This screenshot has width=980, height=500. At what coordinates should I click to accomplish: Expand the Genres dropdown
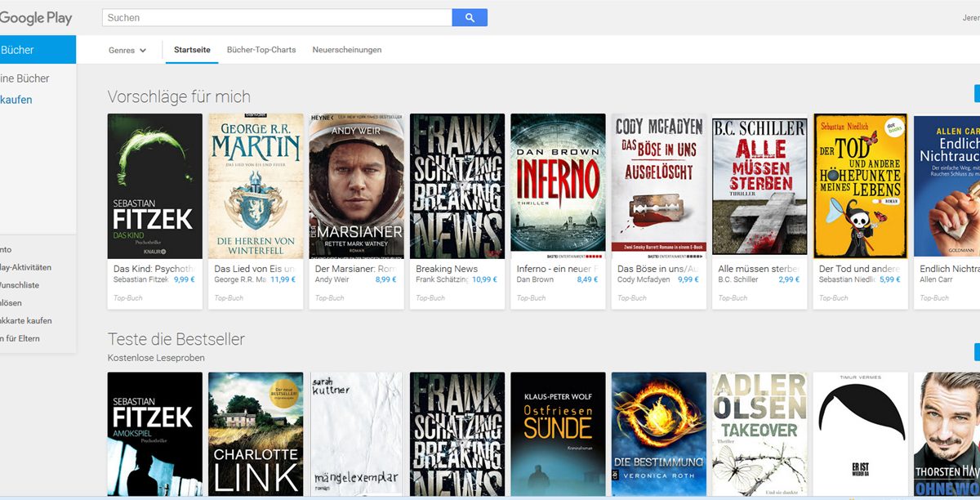coord(127,50)
